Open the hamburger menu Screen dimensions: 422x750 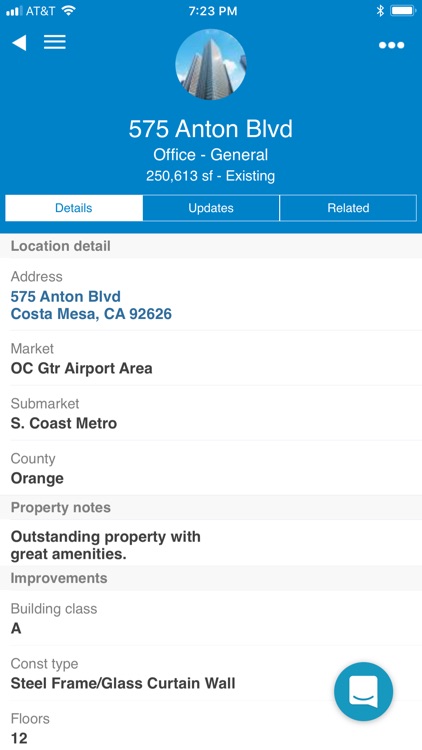point(55,42)
